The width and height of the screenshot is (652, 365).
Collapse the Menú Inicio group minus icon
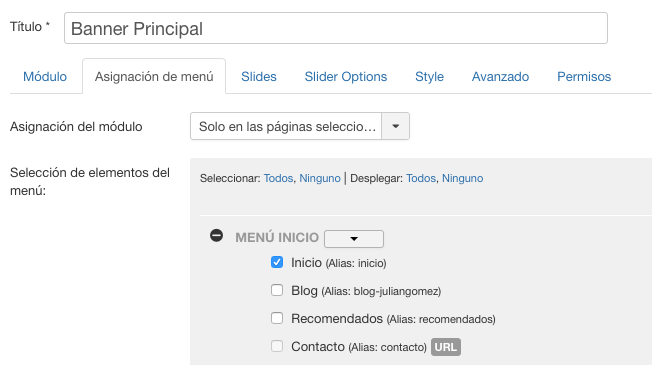pos(216,236)
